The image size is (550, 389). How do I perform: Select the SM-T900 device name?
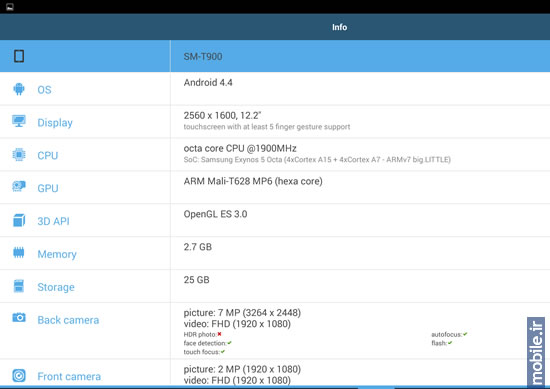click(x=203, y=56)
